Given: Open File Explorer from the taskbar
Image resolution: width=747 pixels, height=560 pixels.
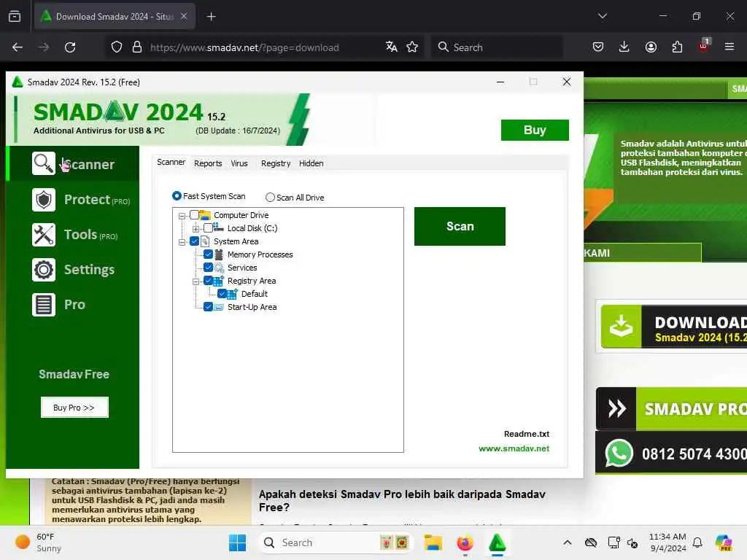Looking at the screenshot, I should (433, 542).
